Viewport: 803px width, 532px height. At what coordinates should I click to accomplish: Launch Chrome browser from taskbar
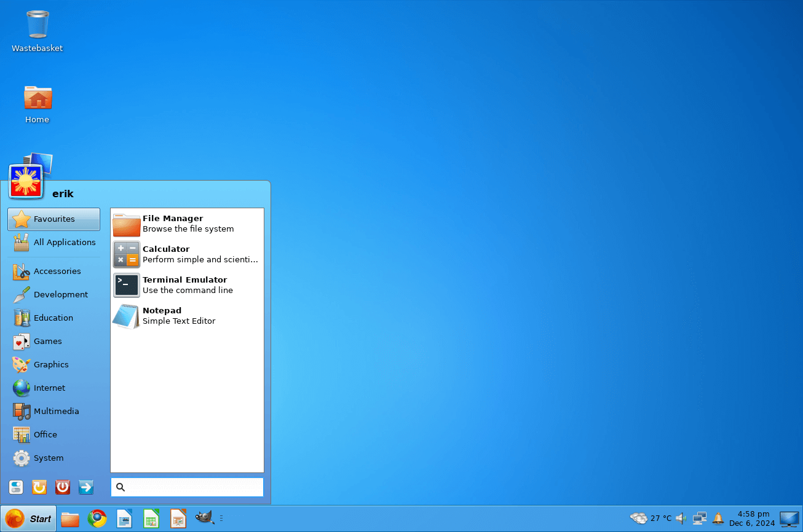point(97,519)
